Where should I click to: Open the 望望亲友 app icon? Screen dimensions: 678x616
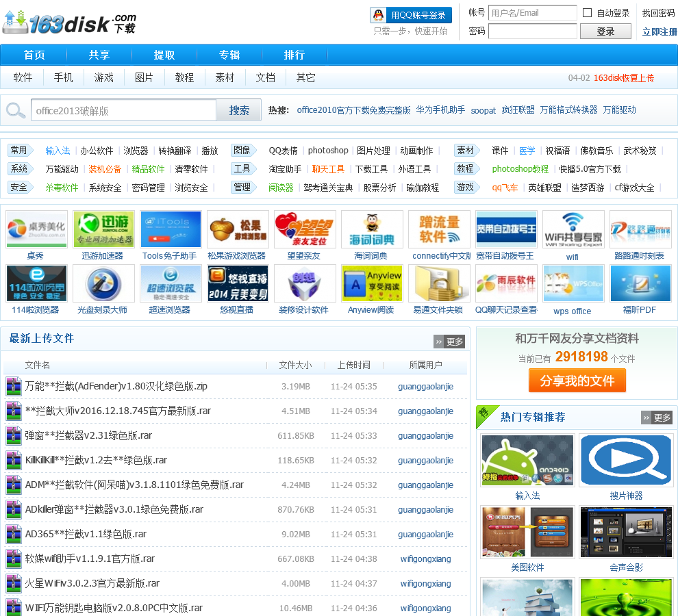click(305, 229)
